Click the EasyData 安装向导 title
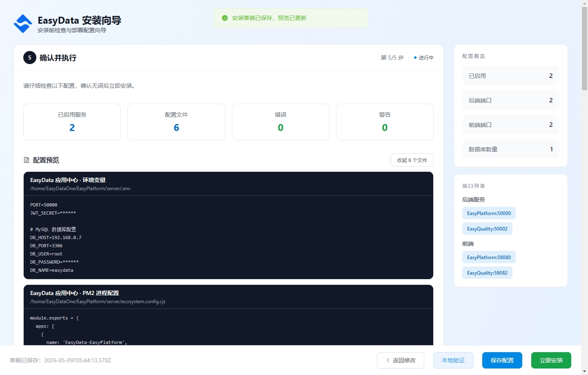The image size is (588, 375). tap(80, 20)
